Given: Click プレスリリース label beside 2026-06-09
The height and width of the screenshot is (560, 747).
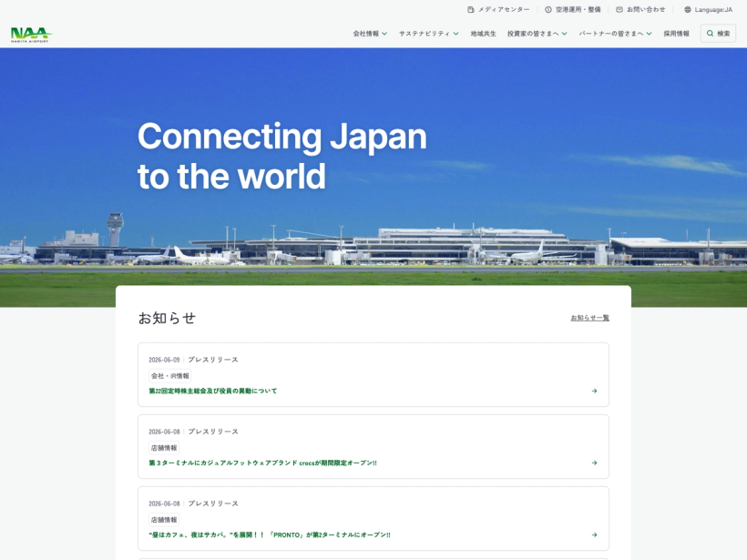Looking at the screenshot, I should (x=213, y=360).
